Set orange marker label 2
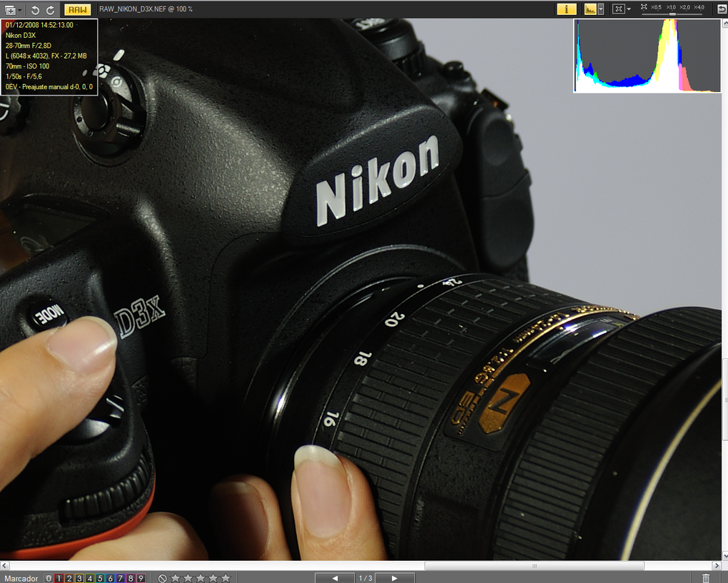This screenshot has height=583, width=728. 69,578
